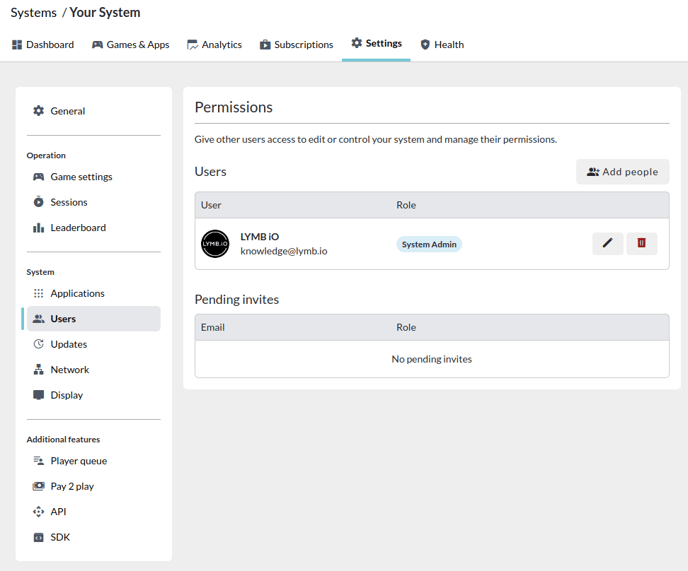Open Pay 2 play in sidebar
688x571 pixels.
93,487
